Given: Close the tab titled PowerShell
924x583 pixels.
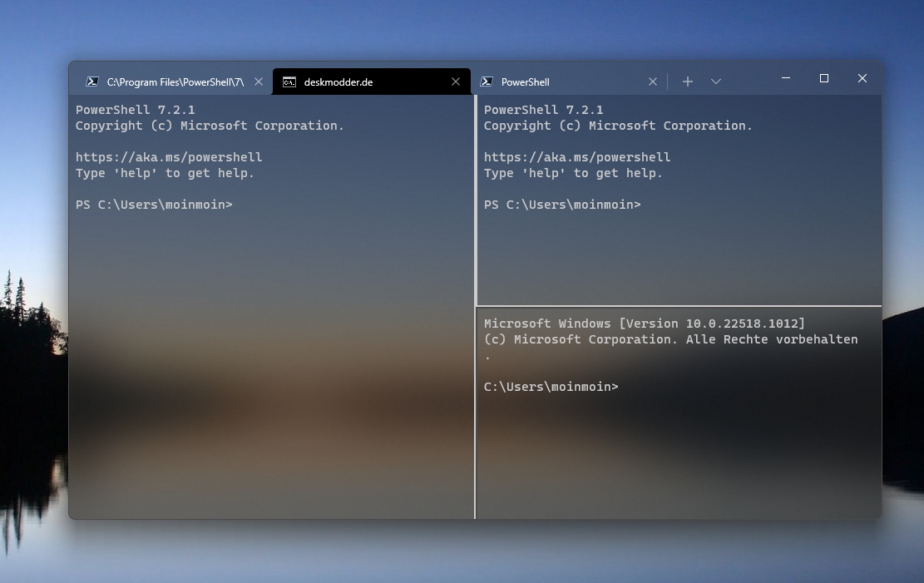Looking at the screenshot, I should click(652, 82).
